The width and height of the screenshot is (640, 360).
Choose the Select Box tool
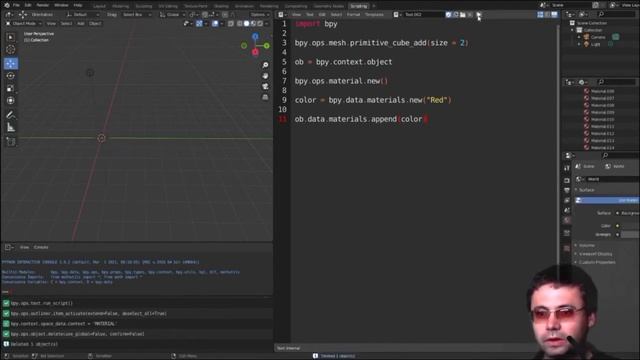(x=11, y=37)
